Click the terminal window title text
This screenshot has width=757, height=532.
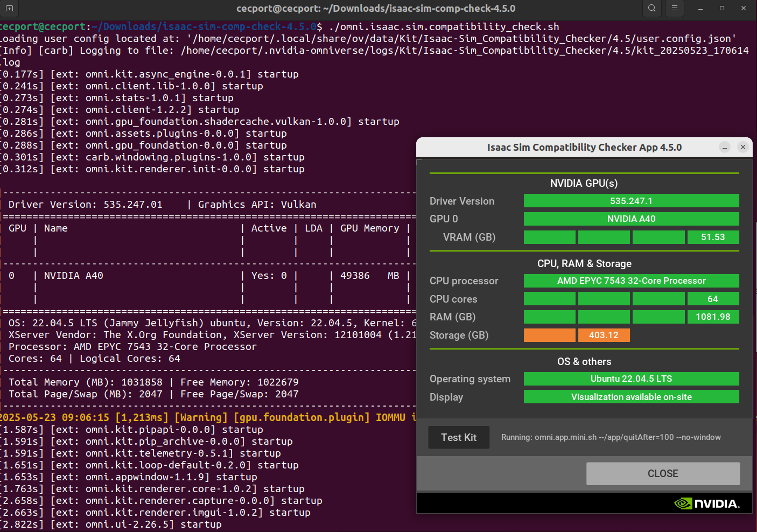tap(376, 8)
